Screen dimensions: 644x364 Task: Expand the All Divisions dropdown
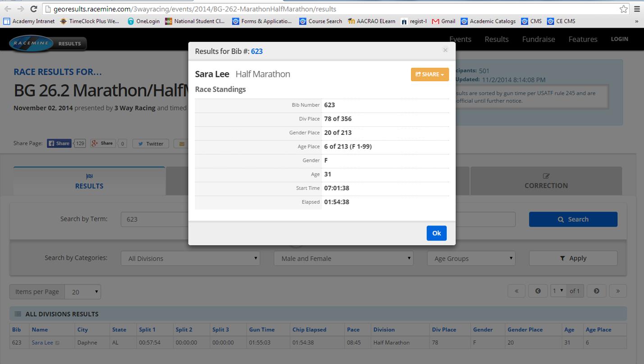coord(191,258)
